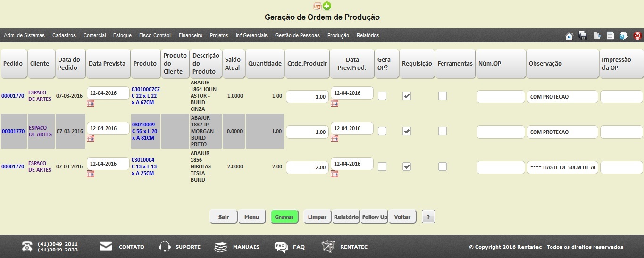Click the Pedido column header
644x258 pixels.
click(x=13, y=64)
